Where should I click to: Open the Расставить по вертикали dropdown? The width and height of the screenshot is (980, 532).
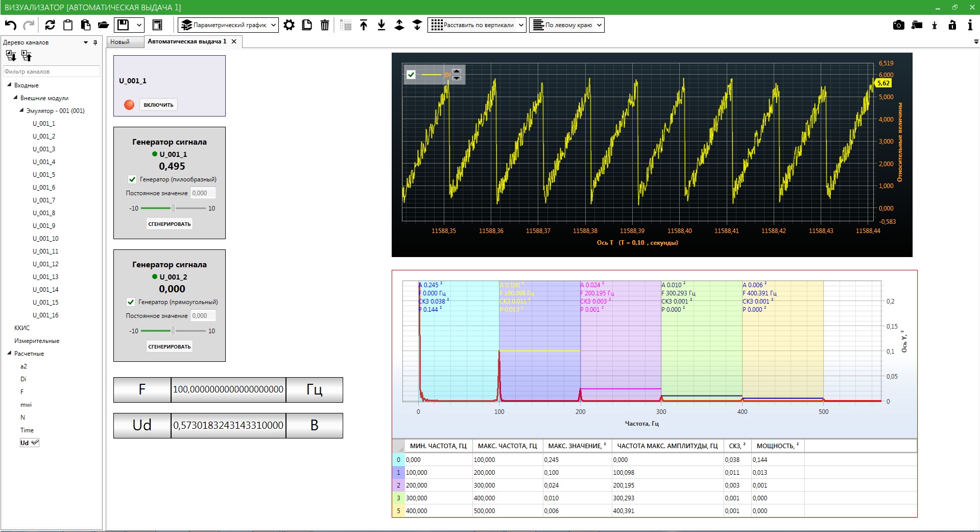click(477, 25)
